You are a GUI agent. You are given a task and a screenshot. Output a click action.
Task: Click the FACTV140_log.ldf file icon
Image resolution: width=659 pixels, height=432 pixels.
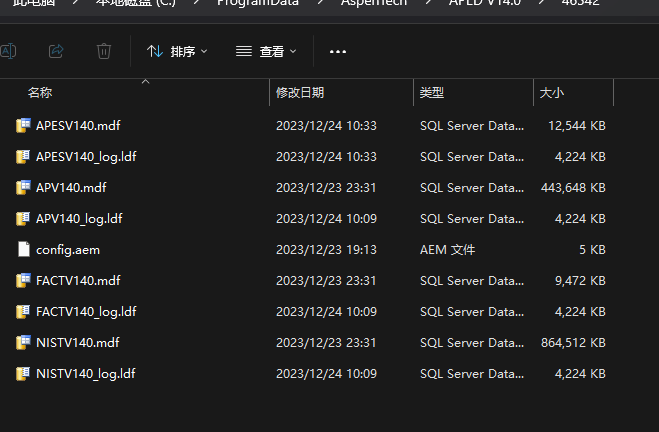(x=24, y=312)
